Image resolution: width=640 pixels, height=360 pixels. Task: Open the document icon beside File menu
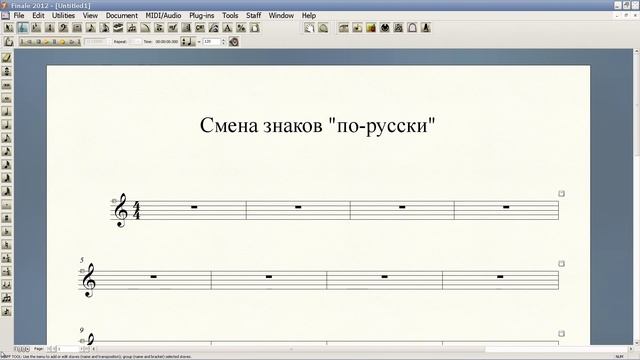pos(5,16)
